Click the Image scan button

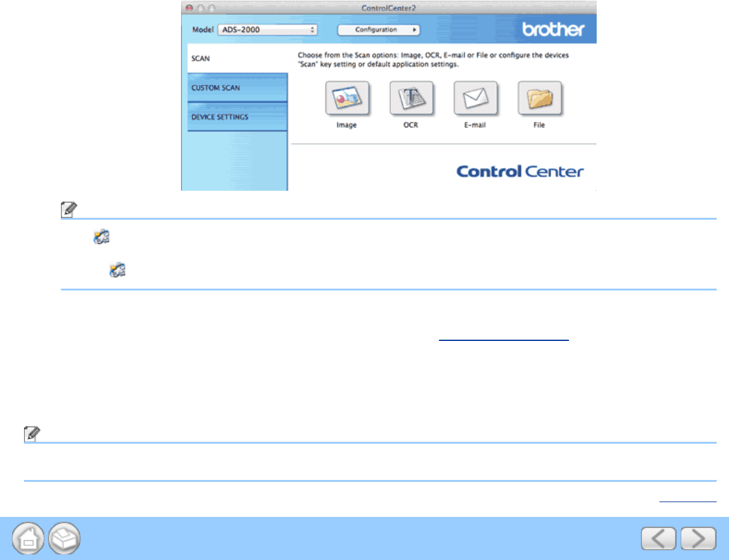(x=347, y=98)
